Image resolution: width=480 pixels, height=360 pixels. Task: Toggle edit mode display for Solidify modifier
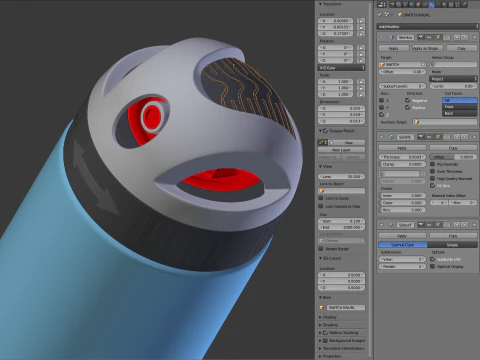tap(438, 137)
